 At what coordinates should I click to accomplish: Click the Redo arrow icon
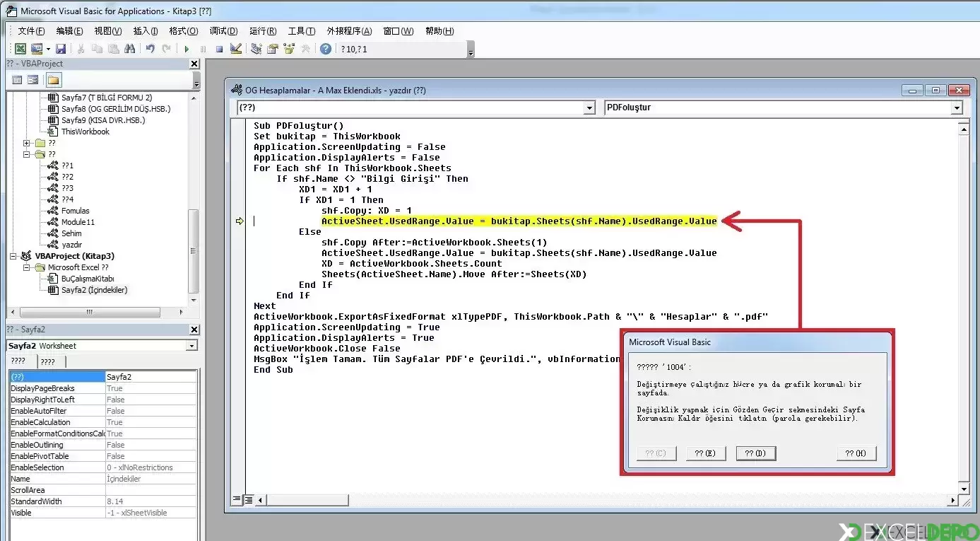click(166, 49)
